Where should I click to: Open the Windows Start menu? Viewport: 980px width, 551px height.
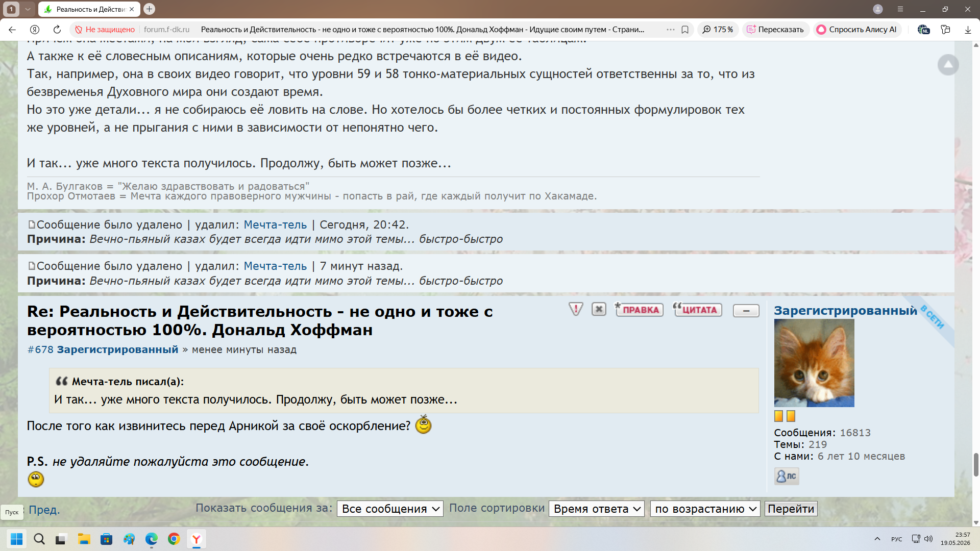16,539
